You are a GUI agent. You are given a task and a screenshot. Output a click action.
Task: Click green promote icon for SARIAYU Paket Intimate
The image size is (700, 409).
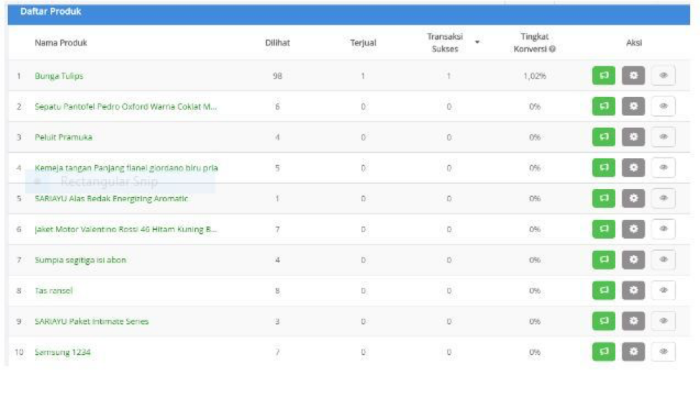click(604, 321)
